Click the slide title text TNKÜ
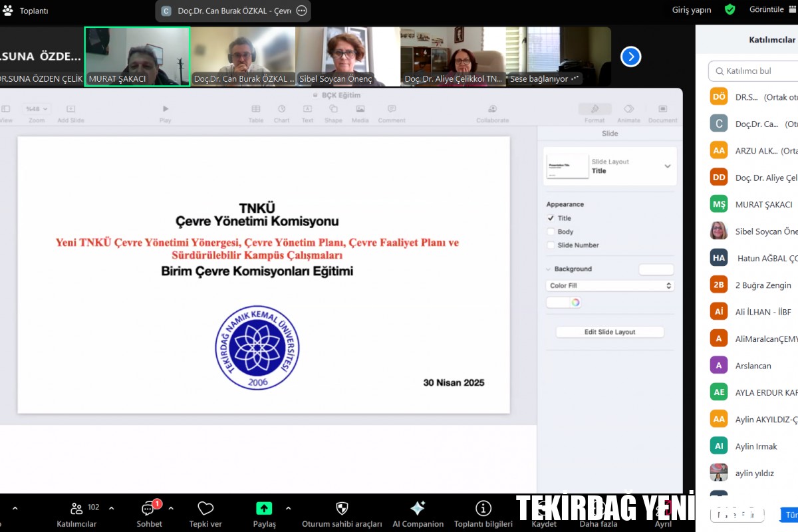 point(257,208)
